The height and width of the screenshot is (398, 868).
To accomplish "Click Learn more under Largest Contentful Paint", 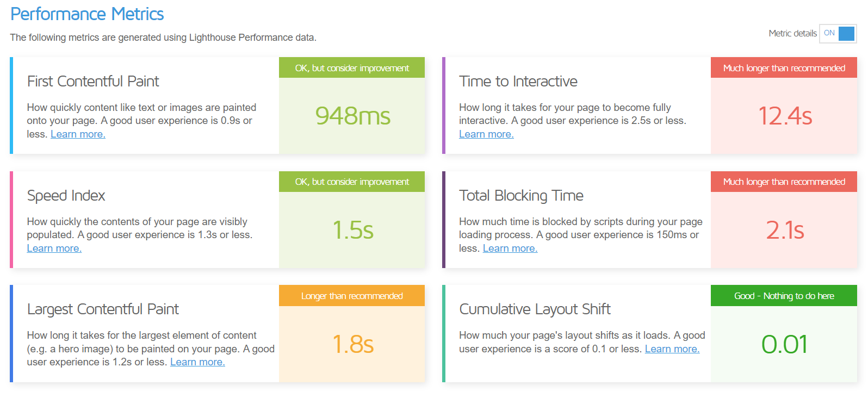I will tap(197, 362).
